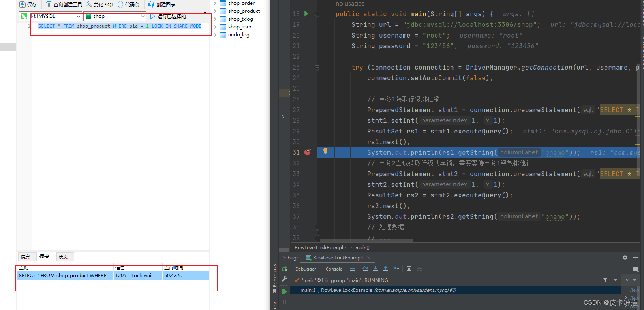
Task: Switch to the Console tab
Action: coord(334,269)
